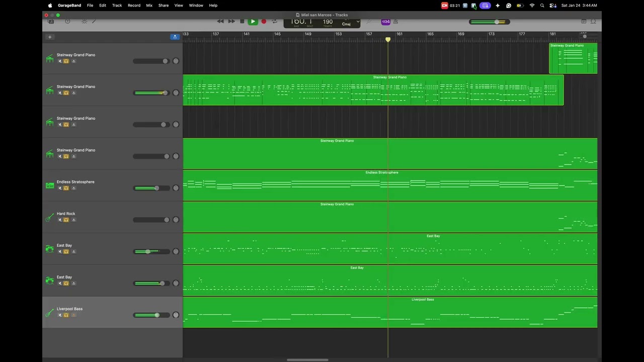Adjust the master volume slider
The image size is (644, 362).
click(490, 22)
